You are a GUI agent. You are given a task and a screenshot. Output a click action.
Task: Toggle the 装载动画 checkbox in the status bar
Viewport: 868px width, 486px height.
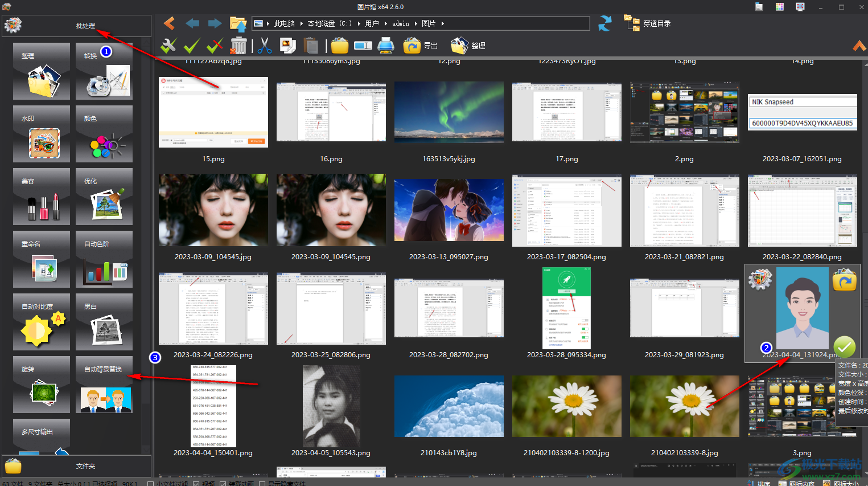pyautogui.click(x=223, y=483)
